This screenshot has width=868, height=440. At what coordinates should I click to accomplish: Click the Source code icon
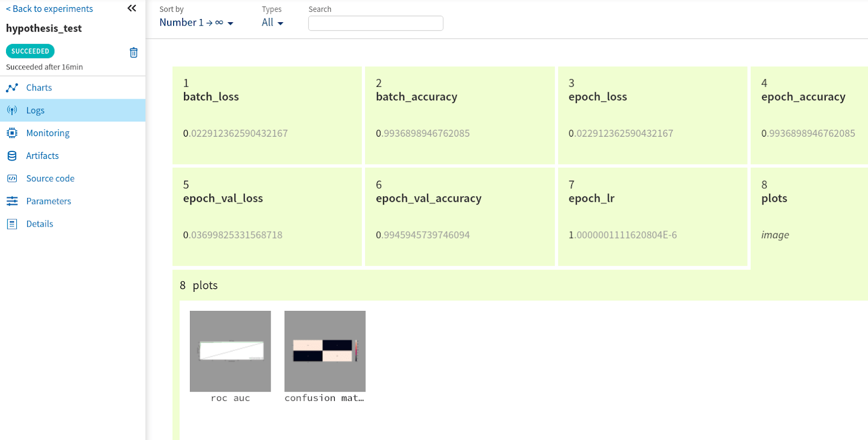[12, 178]
